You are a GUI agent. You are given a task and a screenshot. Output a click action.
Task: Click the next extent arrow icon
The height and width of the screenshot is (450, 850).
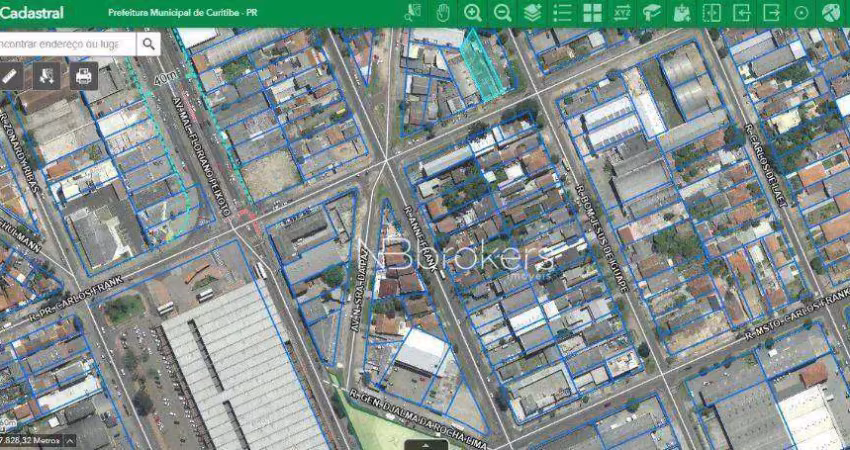pos(771,13)
